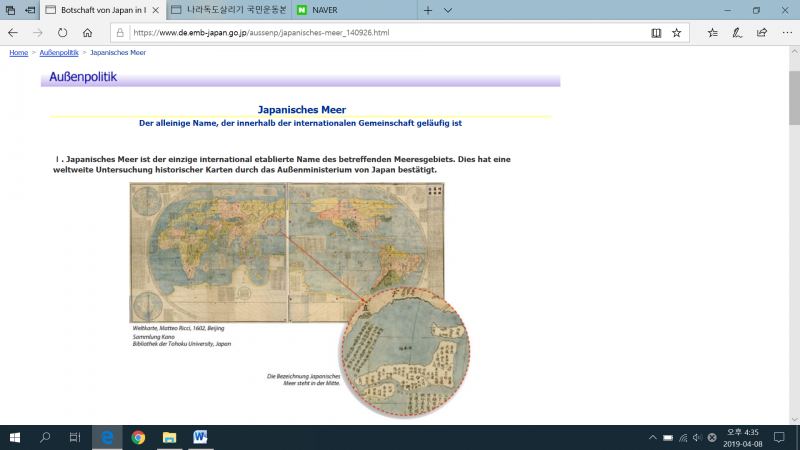Share this page using Share icon

click(761, 32)
